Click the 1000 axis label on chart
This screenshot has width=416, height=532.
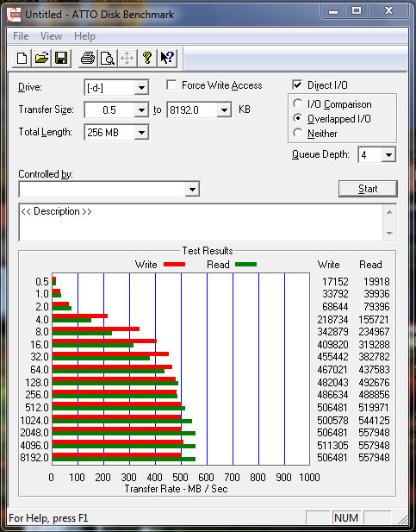[309, 478]
